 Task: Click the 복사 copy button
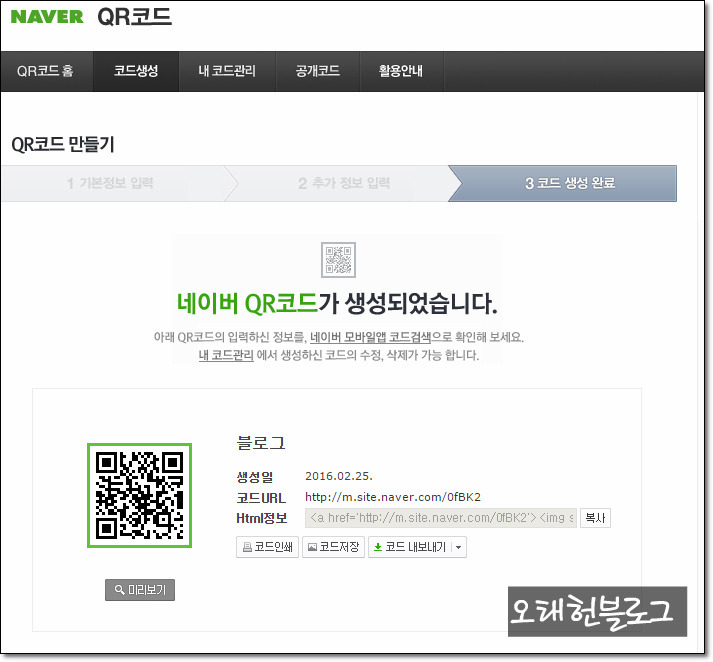click(595, 518)
